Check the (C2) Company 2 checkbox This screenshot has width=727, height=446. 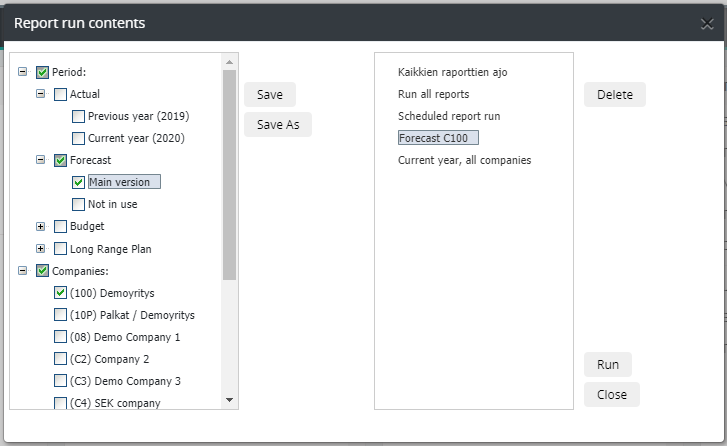point(60,359)
